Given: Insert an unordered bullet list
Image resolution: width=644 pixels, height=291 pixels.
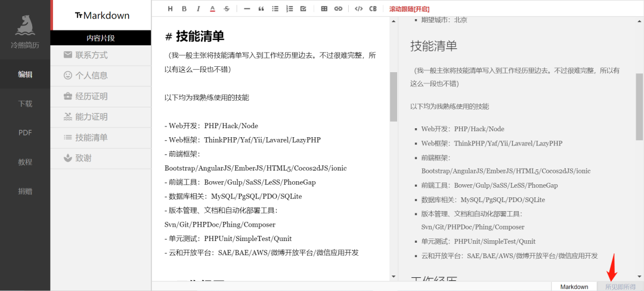Looking at the screenshot, I should point(275,8).
